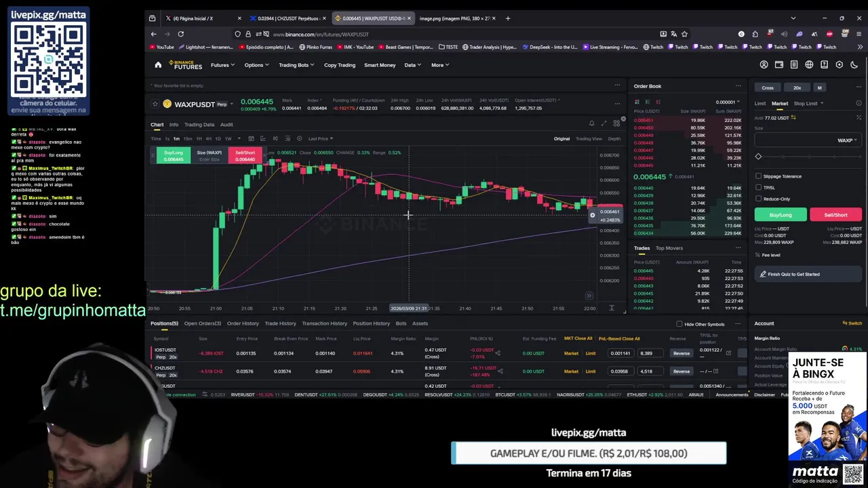This screenshot has width=868, height=488.
Task: Select the Limit order tab
Action: click(760, 104)
